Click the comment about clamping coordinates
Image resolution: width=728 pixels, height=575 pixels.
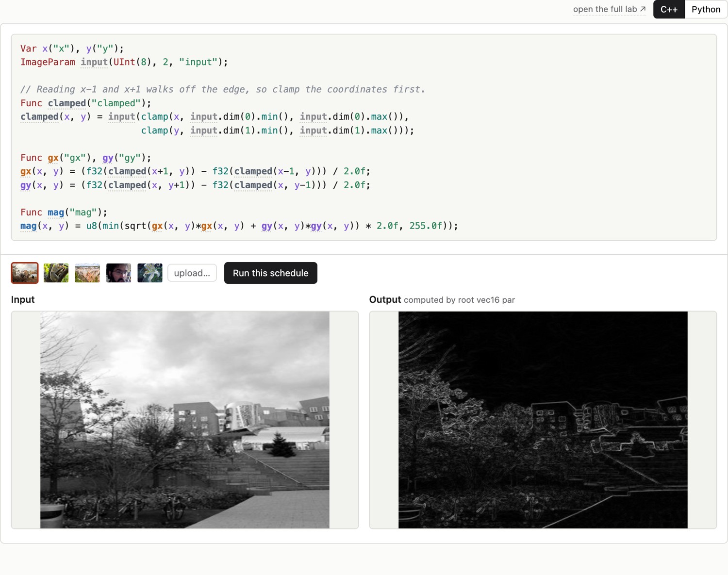pyautogui.click(x=223, y=89)
